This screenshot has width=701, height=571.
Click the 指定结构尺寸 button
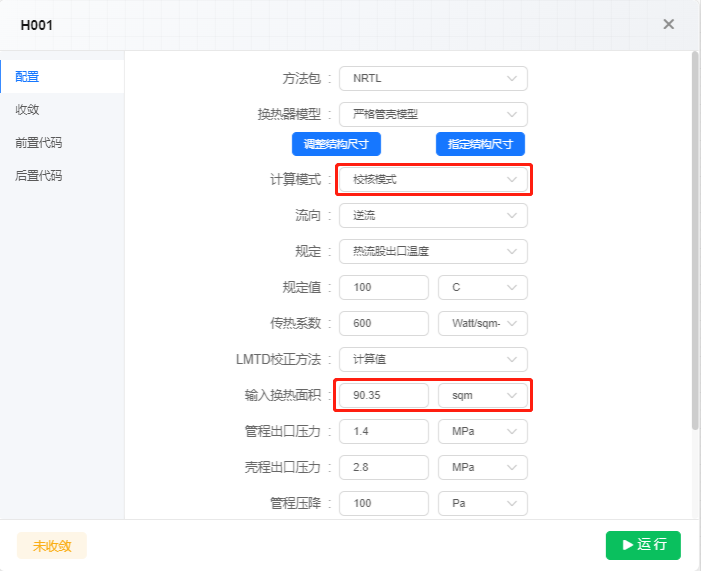pyautogui.click(x=480, y=144)
